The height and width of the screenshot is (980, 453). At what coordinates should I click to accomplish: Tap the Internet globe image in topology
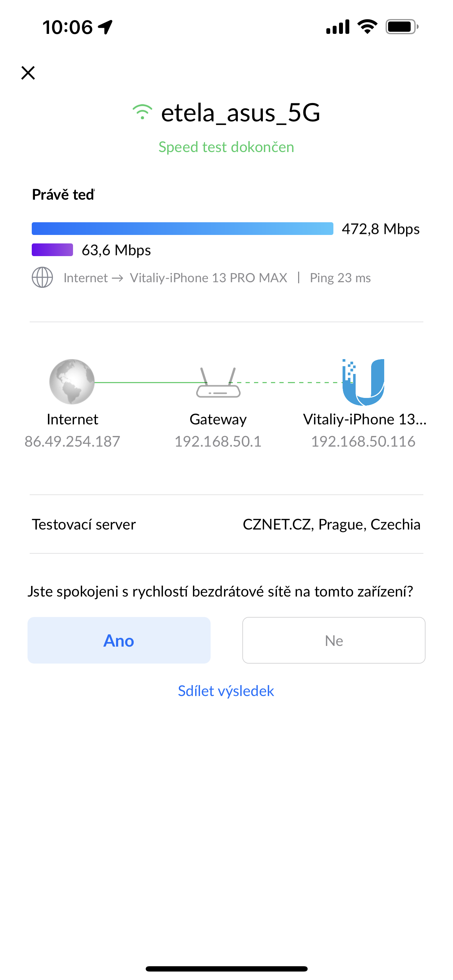point(72,382)
